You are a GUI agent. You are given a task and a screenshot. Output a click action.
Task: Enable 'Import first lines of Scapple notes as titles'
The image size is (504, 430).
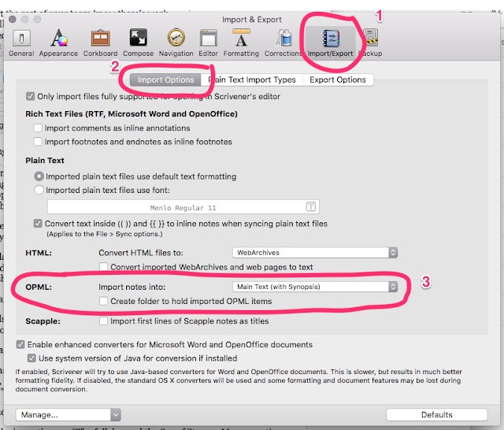pyautogui.click(x=103, y=321)
